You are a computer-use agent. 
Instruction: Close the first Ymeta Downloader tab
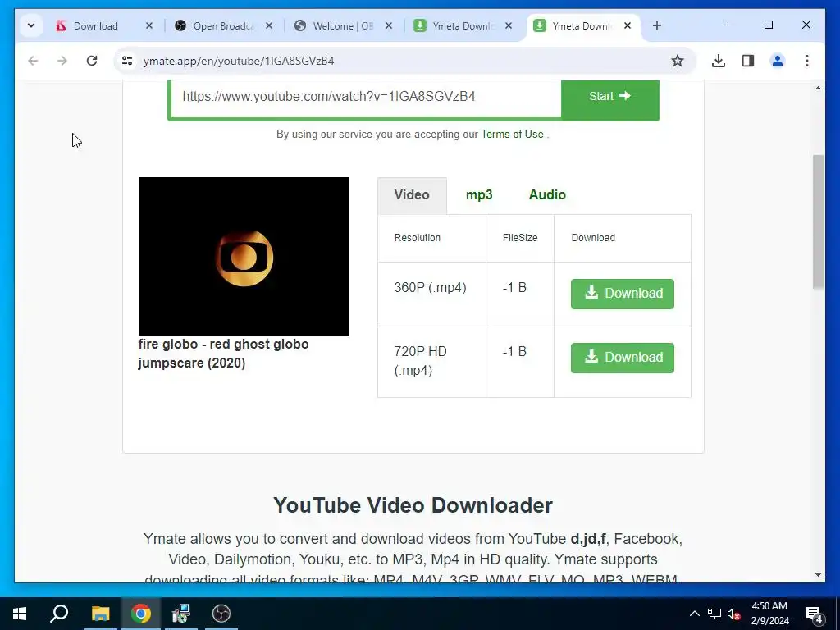coord(509,25)
